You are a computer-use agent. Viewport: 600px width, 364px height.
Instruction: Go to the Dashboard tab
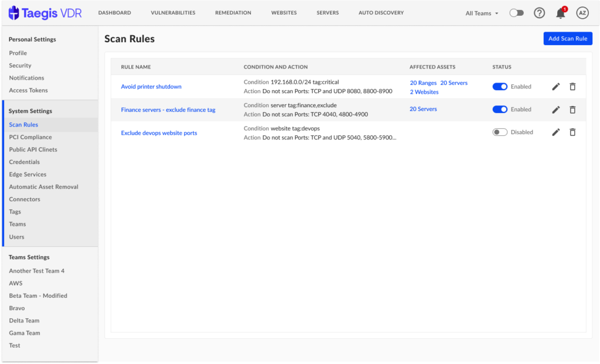coord(114,13)
